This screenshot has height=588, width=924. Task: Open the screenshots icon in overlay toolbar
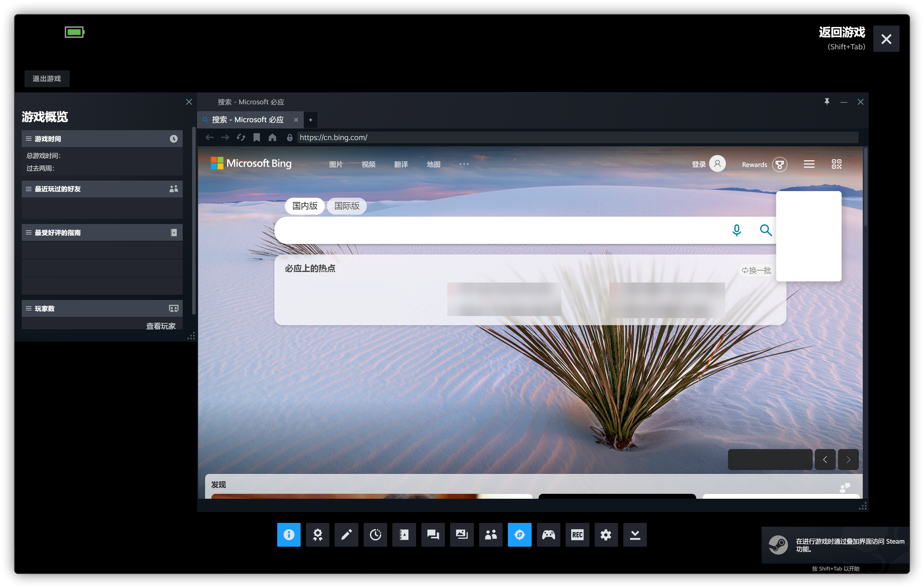point(462,535)
